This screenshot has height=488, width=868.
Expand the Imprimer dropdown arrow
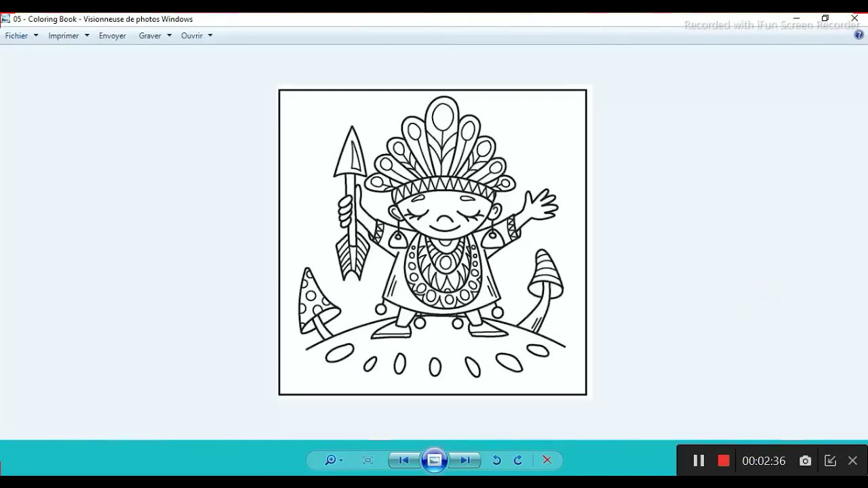(87, 36)
